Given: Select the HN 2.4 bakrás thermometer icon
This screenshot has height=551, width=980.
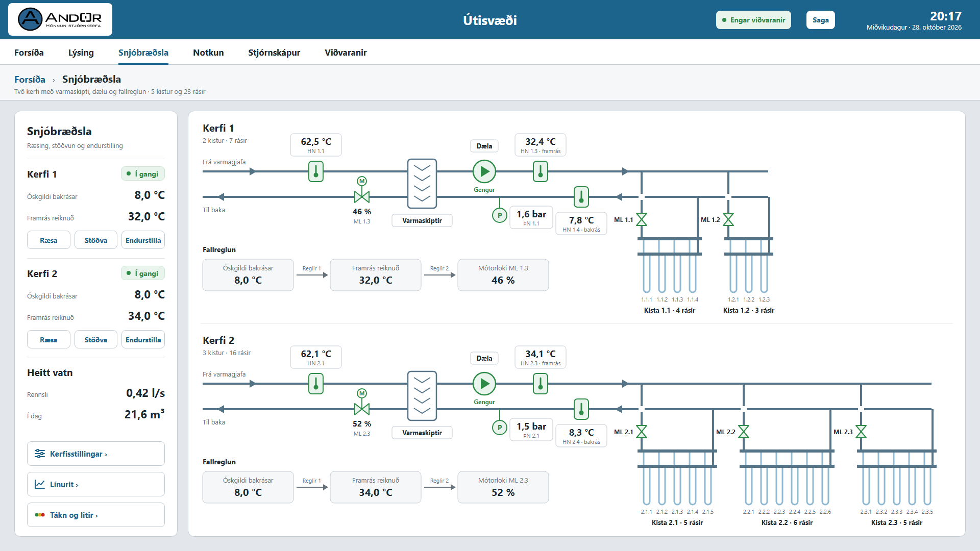Looking at the screenshot, I should 581,409.
